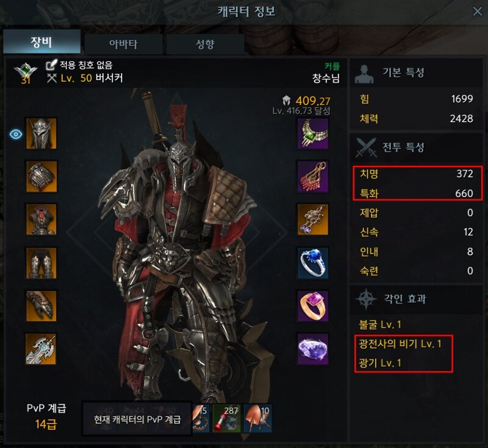Switch to the 아바타 tab
The height and width of the screenshot is (448, 488).
pos(123,44)
